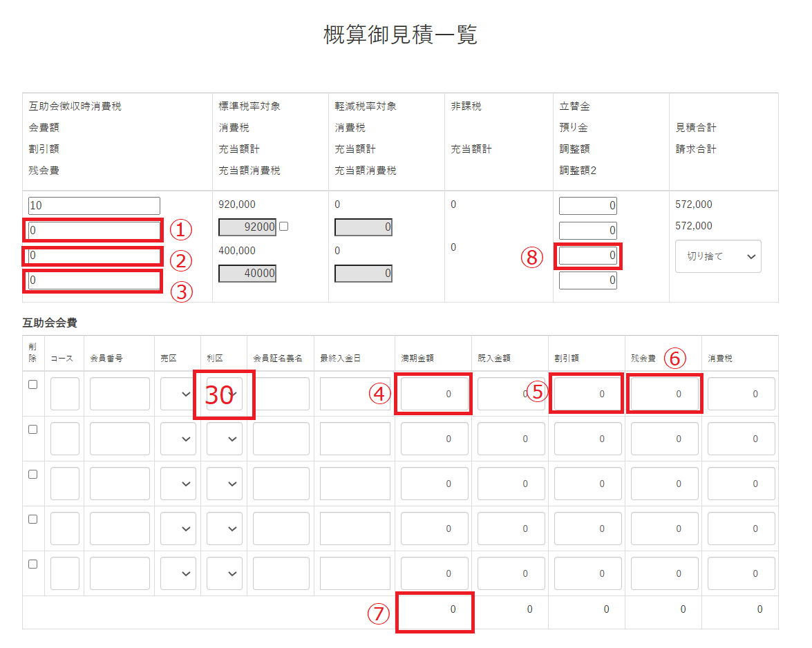Toggle the 削除 checkbox in the fifth row

coord(32,564)
